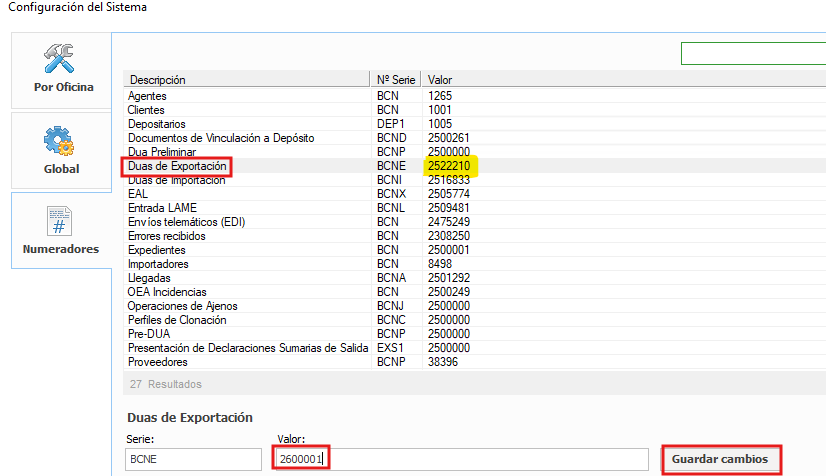Select the Proveedores row
Image resolution: width=826 pixels, height=476 pixels.
tap(159, 362)
